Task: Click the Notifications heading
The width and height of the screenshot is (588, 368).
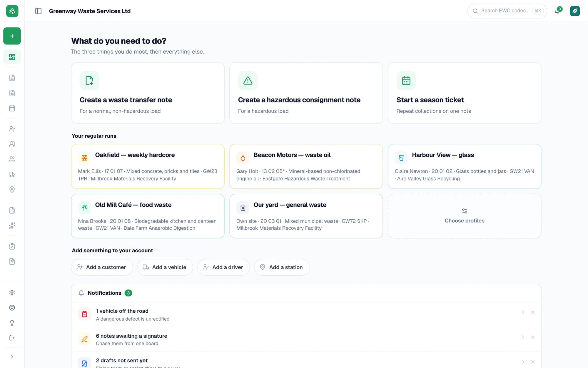Action: pyautogui.click(x=104, y=293)
